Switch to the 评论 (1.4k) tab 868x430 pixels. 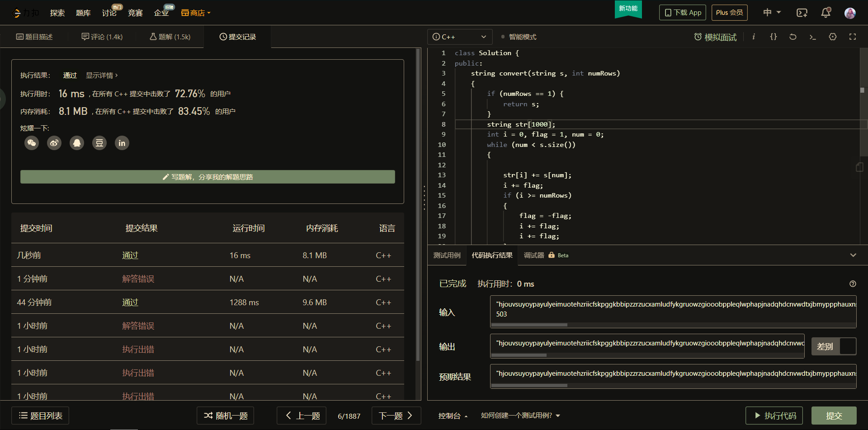(x=102, y=37)
